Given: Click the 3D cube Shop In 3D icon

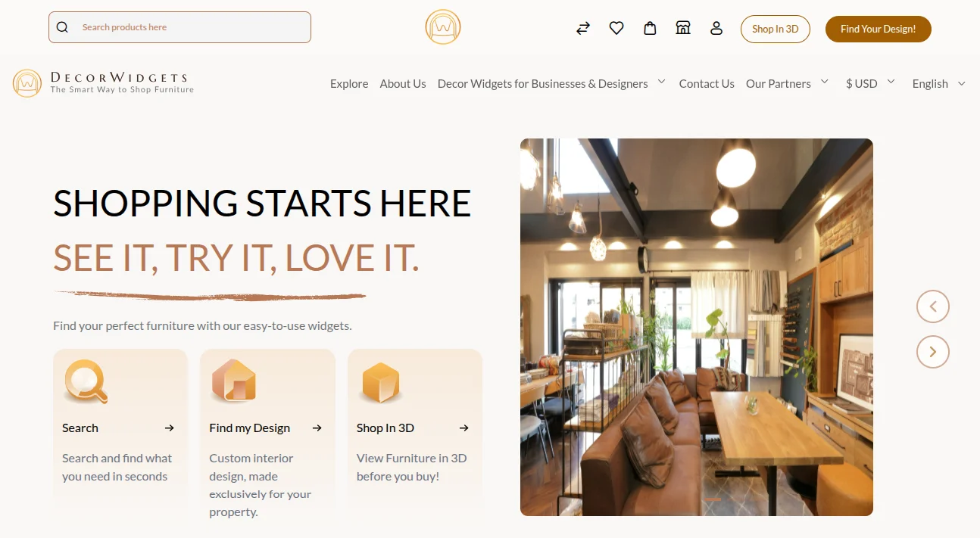Looking at the screenshot, I should tap(380, 382).
